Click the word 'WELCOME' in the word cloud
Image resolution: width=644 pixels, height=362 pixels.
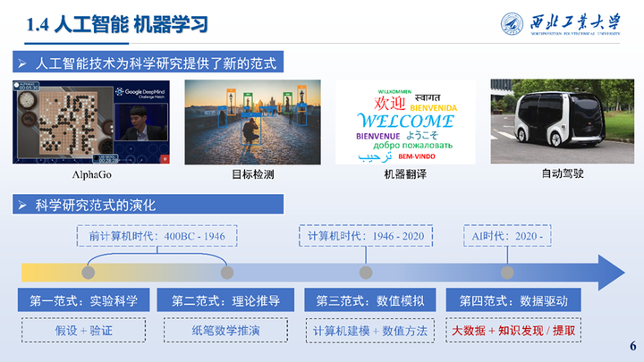click(405, 121)
